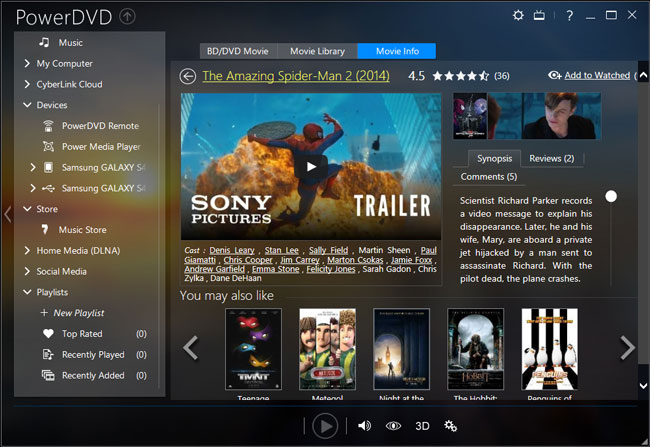Play the trailer video

(311, 167)
